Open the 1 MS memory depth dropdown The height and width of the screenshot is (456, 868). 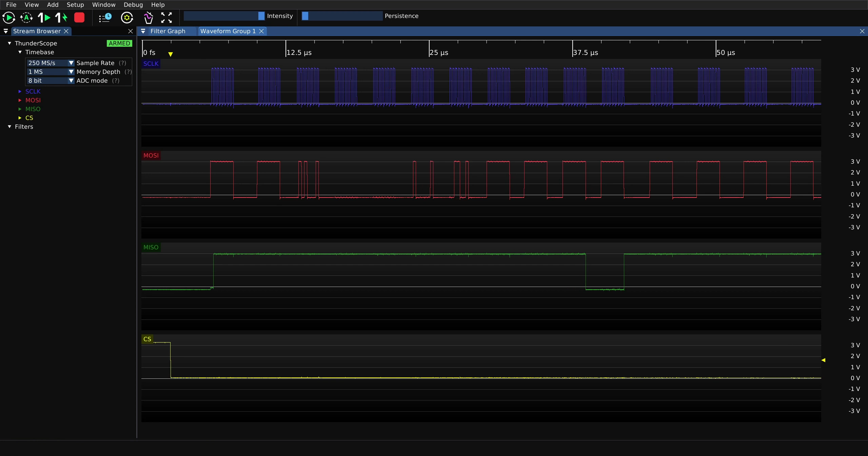[51, 72]
